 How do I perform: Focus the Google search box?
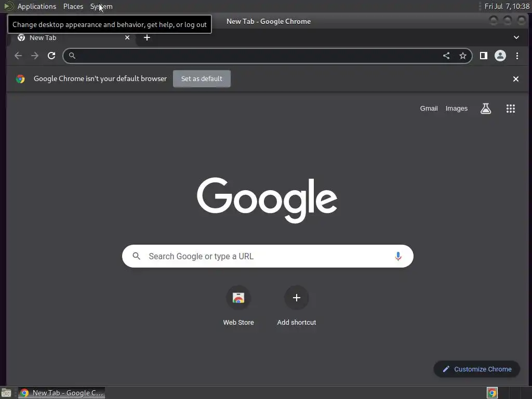[x=268, y=256]
